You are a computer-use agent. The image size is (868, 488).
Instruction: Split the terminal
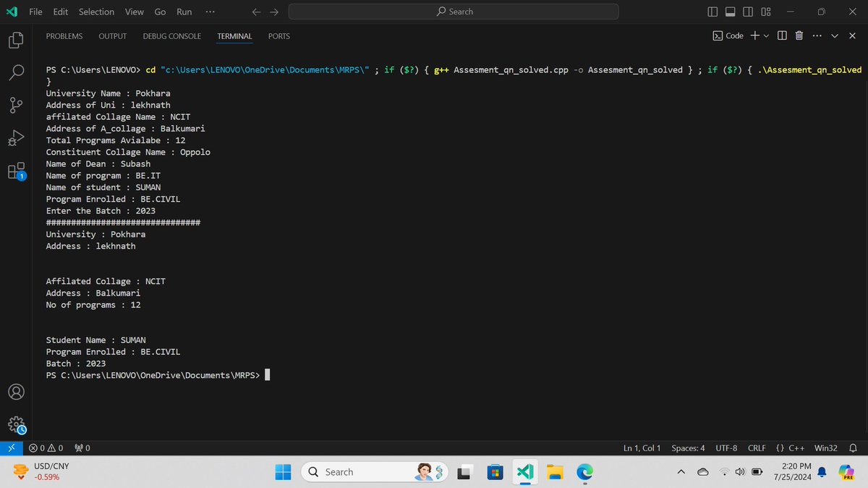click(x=782, y=35)
